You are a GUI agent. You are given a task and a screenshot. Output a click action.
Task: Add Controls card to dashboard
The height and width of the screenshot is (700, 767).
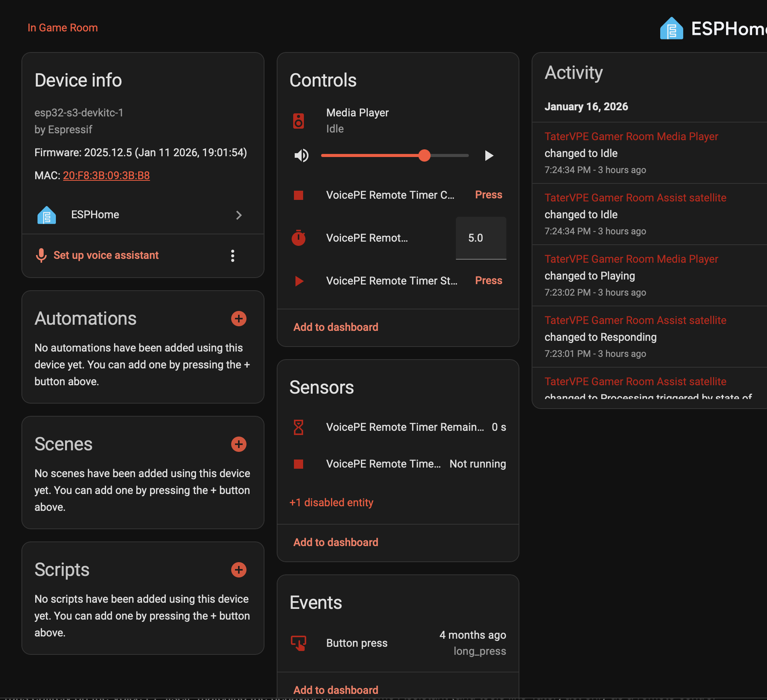(336, 327)
